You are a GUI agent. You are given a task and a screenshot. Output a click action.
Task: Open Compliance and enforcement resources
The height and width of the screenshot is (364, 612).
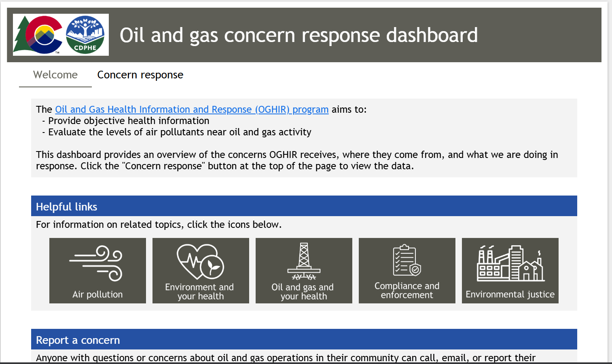pyautogui.click(x=407, y=271)
